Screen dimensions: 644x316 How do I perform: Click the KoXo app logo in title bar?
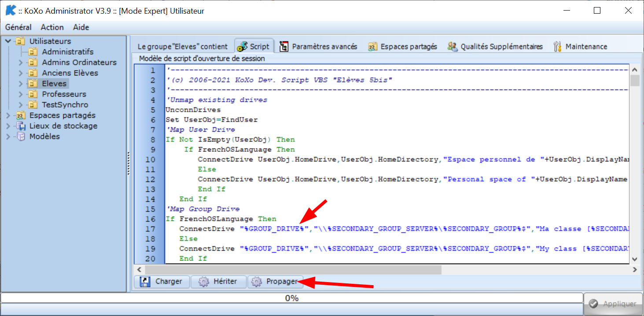click(x=11, y=11)
